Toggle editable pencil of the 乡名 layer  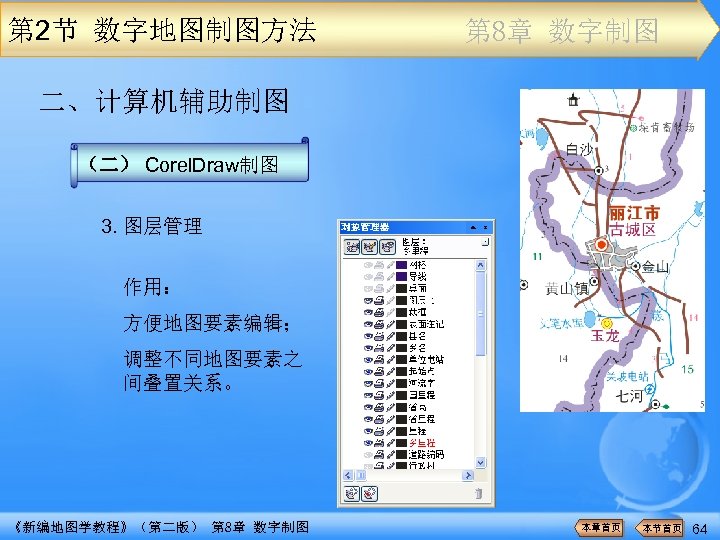pyautogui.click(x=390, y=348)
